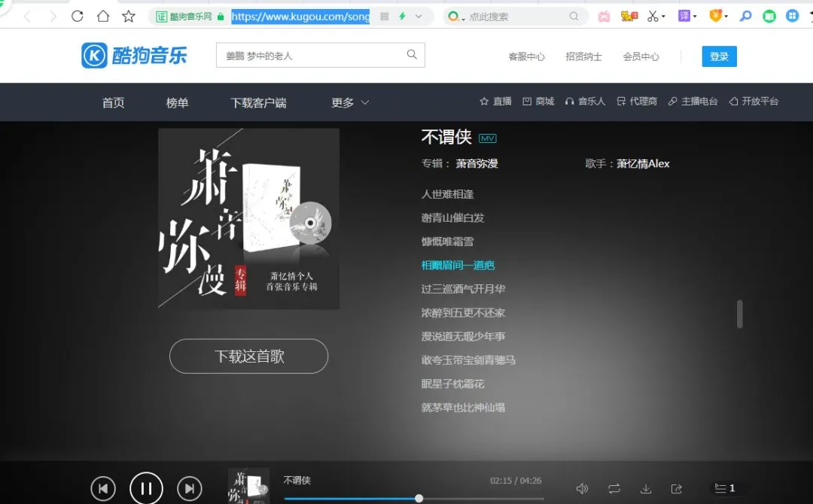This screenshot has width=813, height=504.
Task: Go forward with the browser forward arrow
Action: coord(53,17)
